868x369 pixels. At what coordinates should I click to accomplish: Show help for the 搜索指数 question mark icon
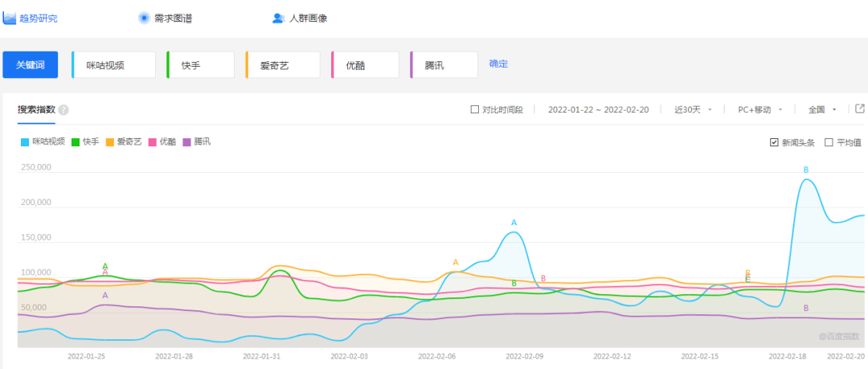point(63,109)
